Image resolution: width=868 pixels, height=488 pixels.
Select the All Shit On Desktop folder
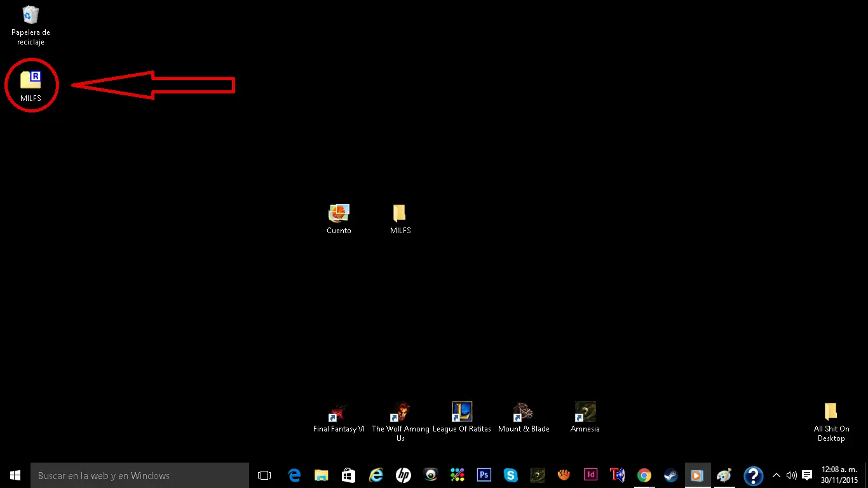click(x=831, y=422)
